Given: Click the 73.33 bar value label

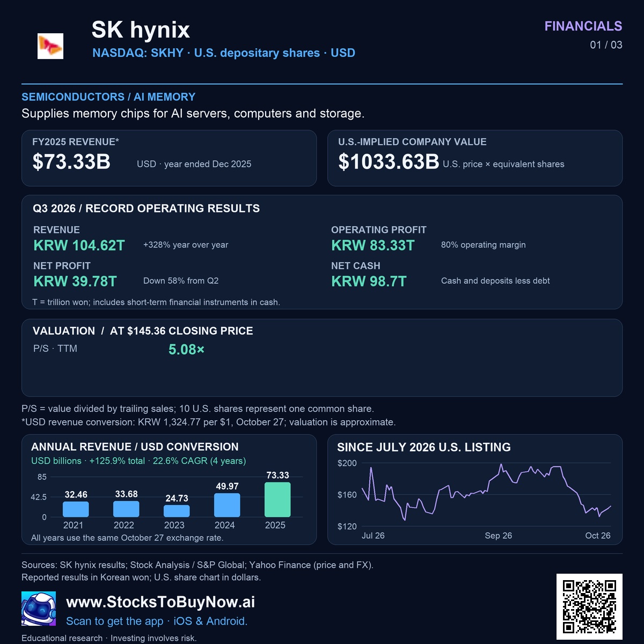Looking at the screenshot, I should (x=277, y=475).
